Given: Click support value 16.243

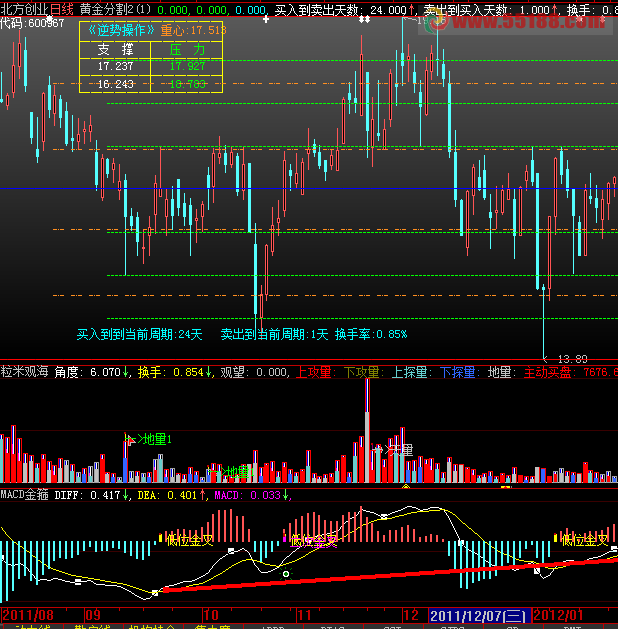Looking at the screenshot, I should pyautogui.click(x=115, y=84).
